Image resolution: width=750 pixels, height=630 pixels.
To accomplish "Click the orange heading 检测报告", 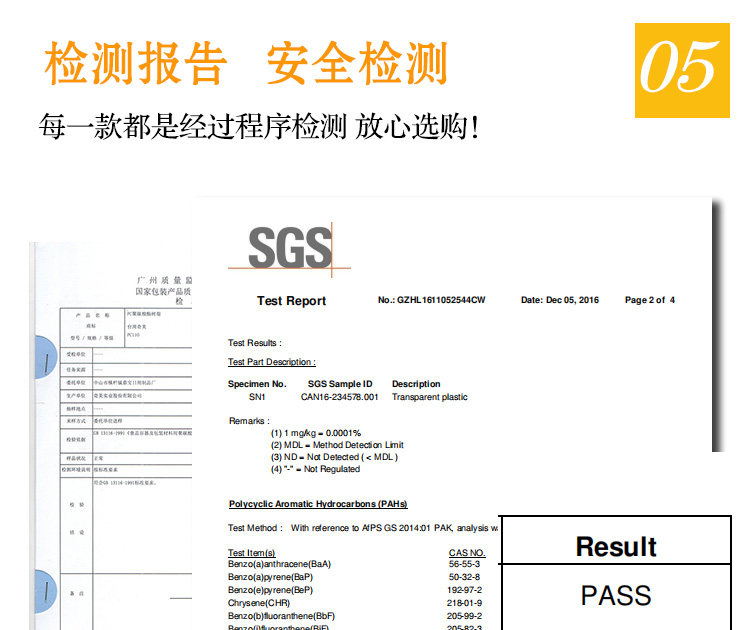I will (135, 63).
